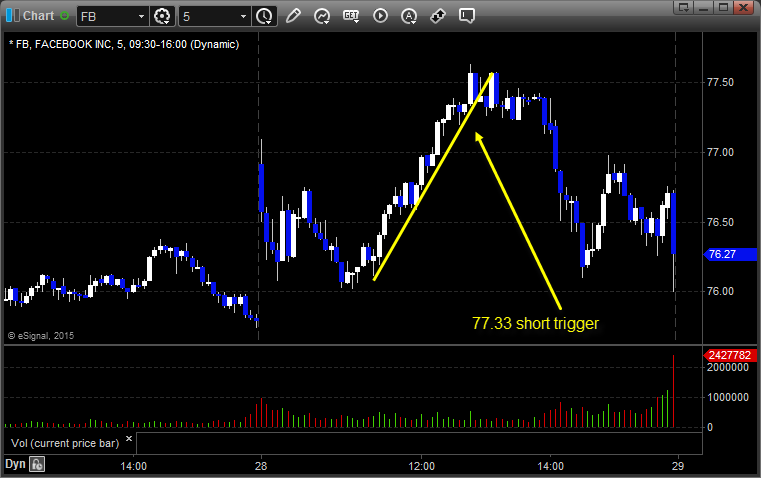Viewport: 761px width, 478px height.
Task: Click the blue 76.27 current price marker
Action: pyautogui.click(x=730, y=254)
